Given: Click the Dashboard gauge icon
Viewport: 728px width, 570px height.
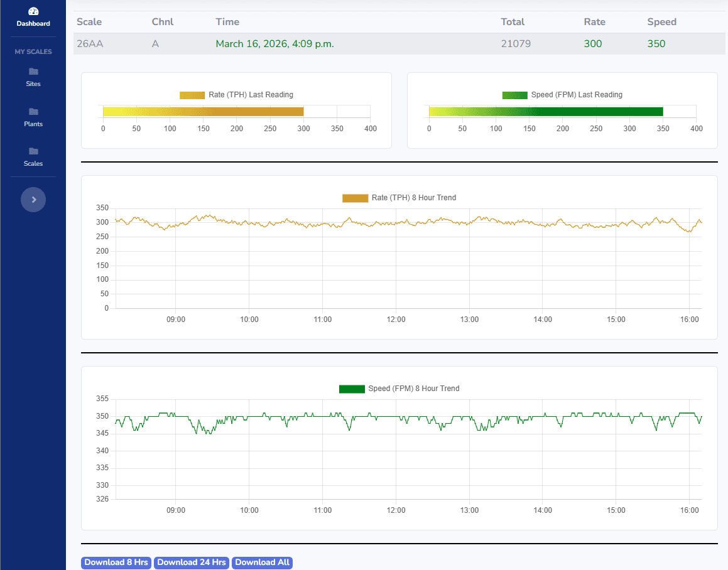Looking at the screenshot, I should [x=33, y=12].
